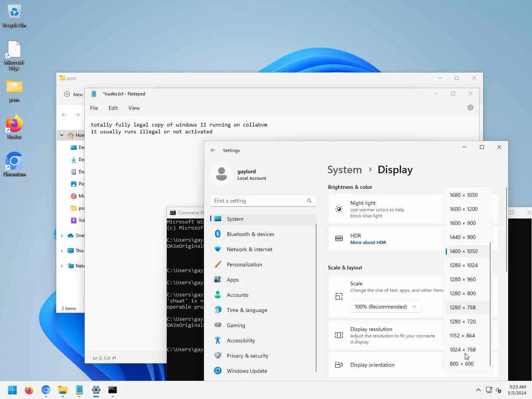This screenshot has height=399, width=532.
Task: Select the porn folder on desktop
Action: coord(14,90)
